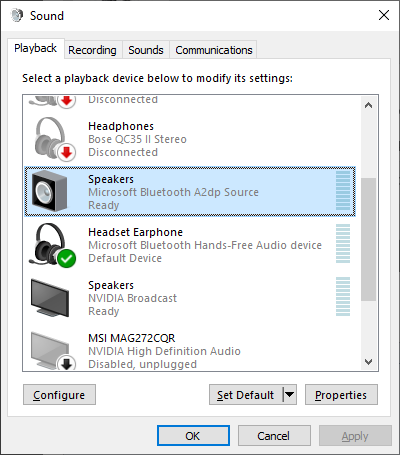This screenshot has width=400, height=455.
Task: Open the Set Default dropdown arrow
Action: (290, 395)
